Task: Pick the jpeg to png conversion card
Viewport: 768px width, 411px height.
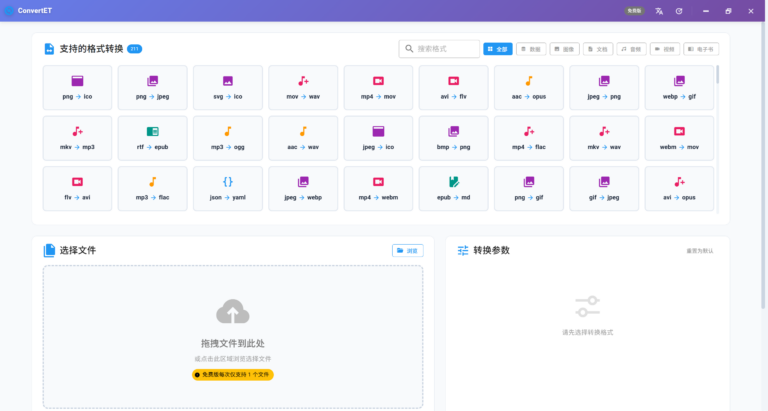Action: click(604, 88)
